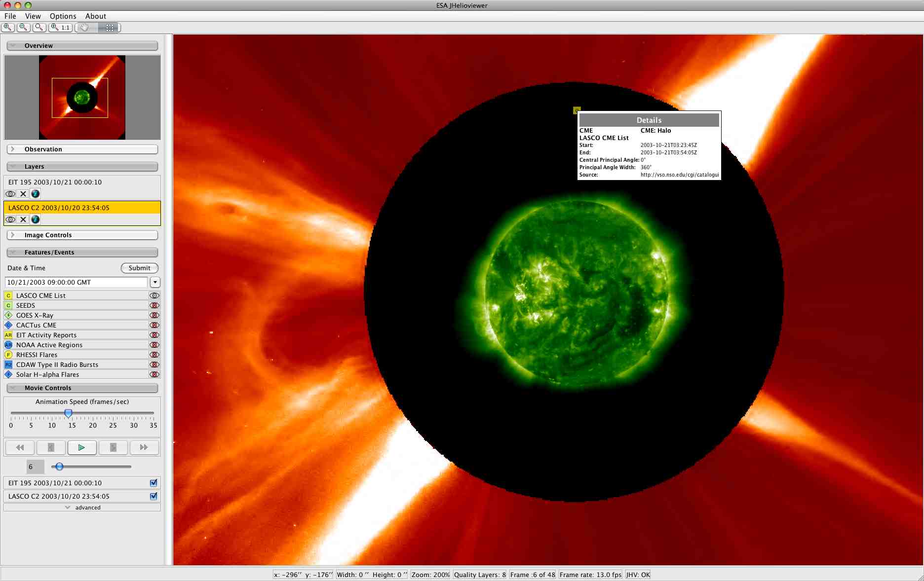Show SEEDS events with eye toggle
The height and width of the screenshot is (581, 924).
click(154, 305)
